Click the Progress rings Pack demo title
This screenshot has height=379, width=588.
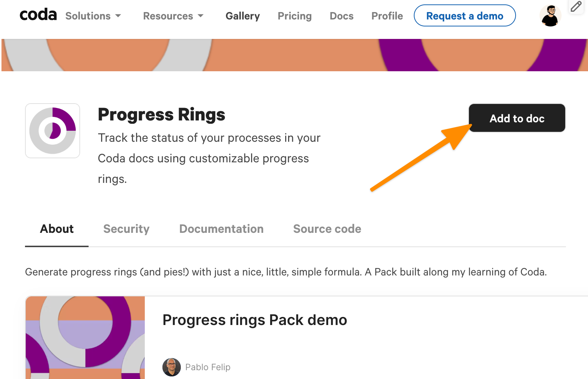point(255,320)
